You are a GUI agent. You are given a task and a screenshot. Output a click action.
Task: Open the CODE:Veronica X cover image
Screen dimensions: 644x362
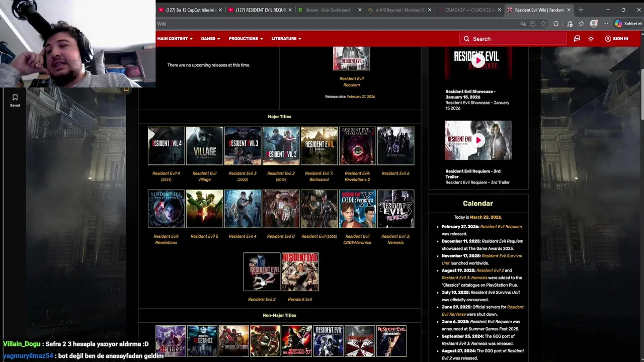(357, 209)
